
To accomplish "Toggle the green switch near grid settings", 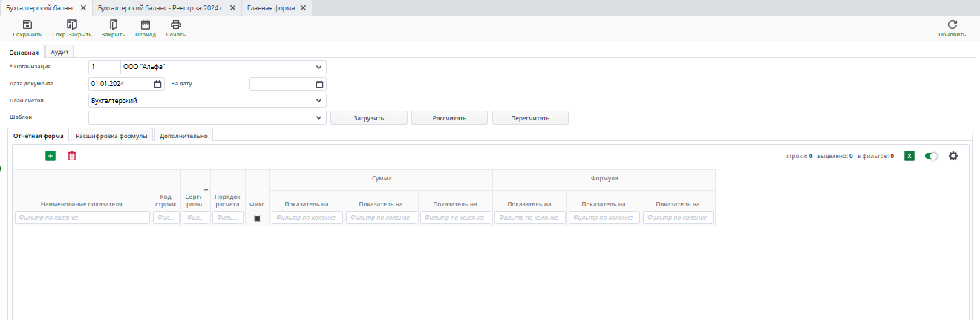I will coord(931,156).
